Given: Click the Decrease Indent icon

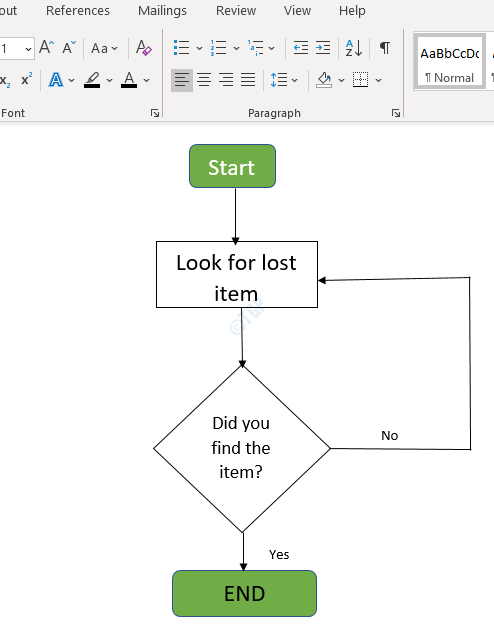Looking at the screenshot, I should point(301,48).
